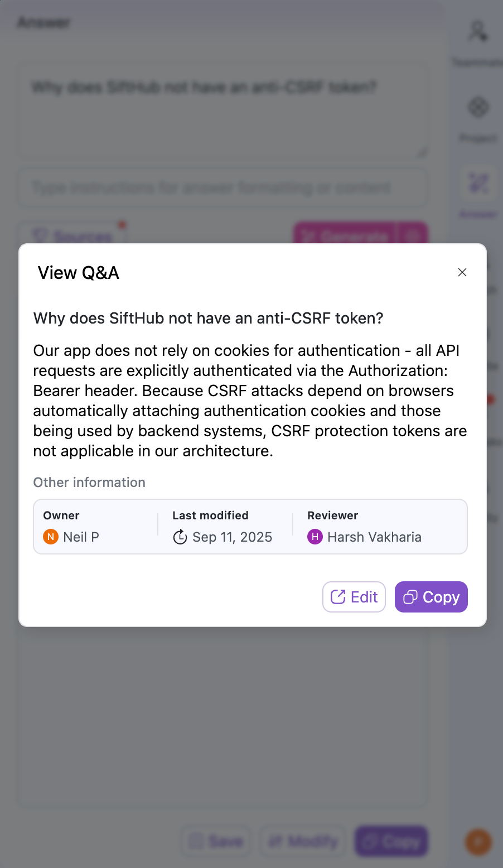The height and width of the screenshot is (868, 503).
Task: Click the clock icon beside Sep 11, 2025
Action: click(x=180, y=537)
